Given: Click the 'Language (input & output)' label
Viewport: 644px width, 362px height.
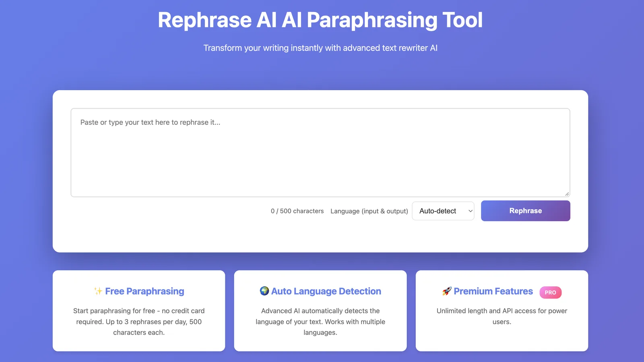Looking at the screenshot, I should point(369,211).
